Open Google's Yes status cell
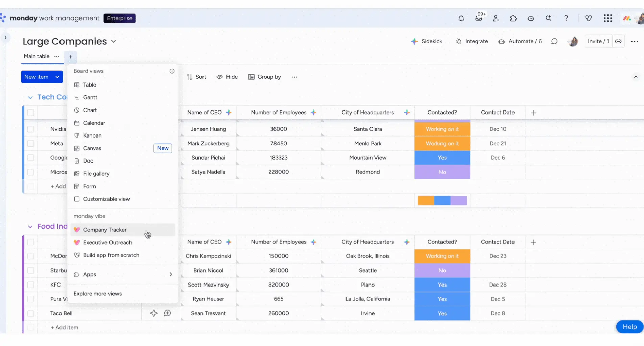The width and height of the screenshot is (644, 346). (442, 158)
